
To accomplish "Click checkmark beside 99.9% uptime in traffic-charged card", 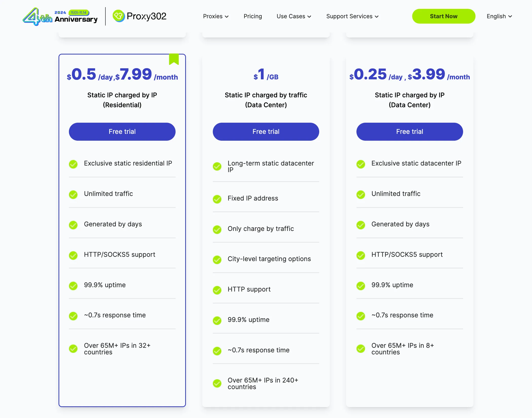I will 217,321.
